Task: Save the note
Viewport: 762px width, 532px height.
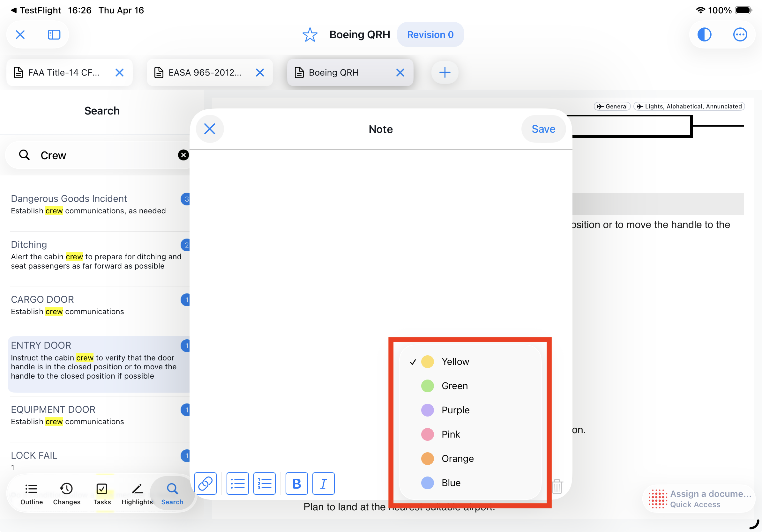Action: [543, 129]
